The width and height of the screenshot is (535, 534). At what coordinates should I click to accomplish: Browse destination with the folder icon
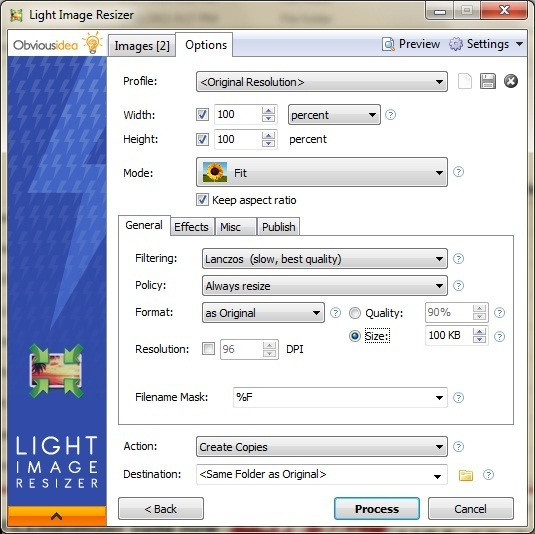[466, 475]
